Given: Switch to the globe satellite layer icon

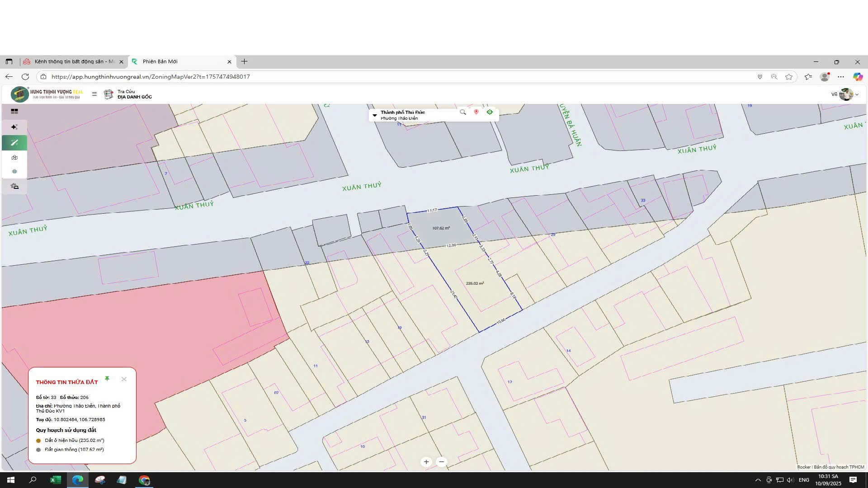Looking at the screenshot, I should [x=14, y=171].
